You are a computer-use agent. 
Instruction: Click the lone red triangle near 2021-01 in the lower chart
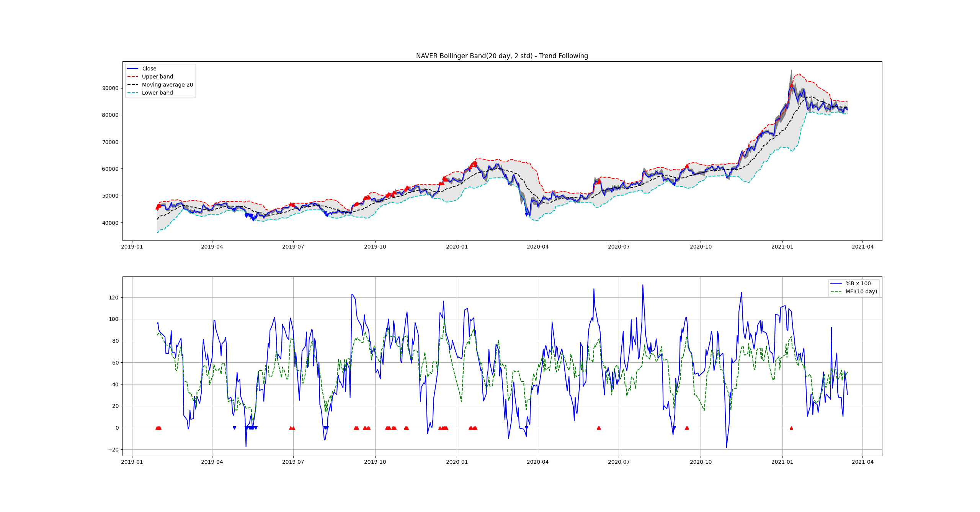pos(791,428)
